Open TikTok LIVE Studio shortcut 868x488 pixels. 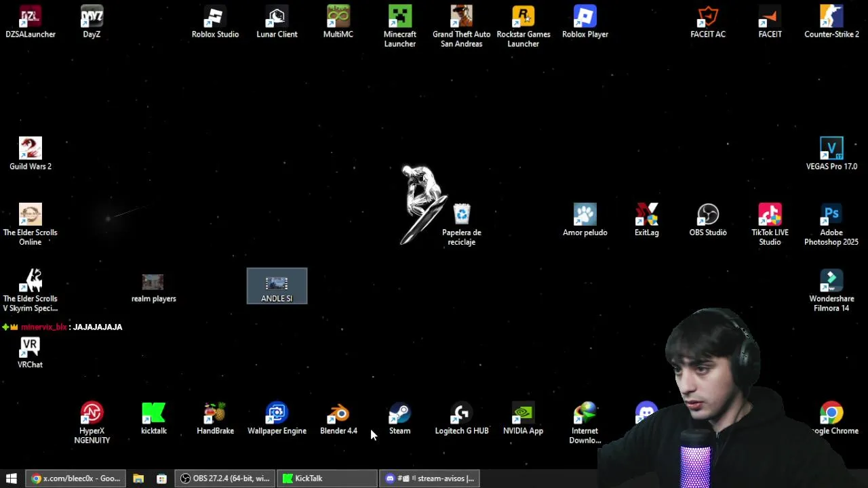770,224
